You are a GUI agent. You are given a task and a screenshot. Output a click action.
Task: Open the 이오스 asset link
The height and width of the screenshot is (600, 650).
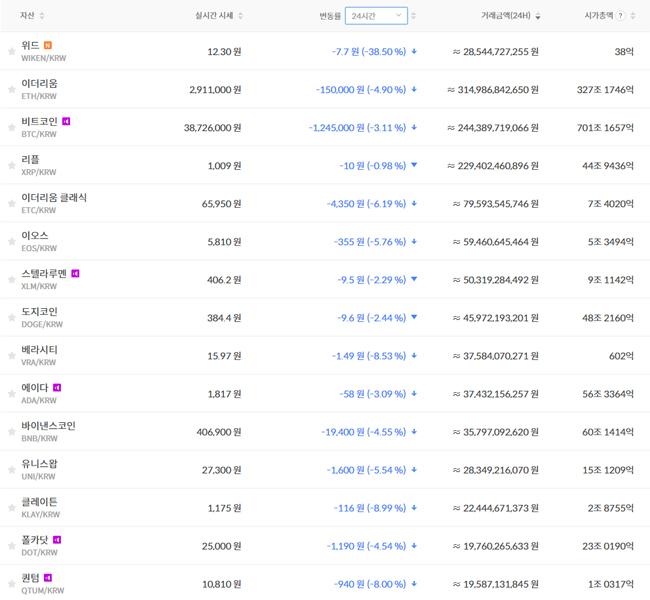35,236
